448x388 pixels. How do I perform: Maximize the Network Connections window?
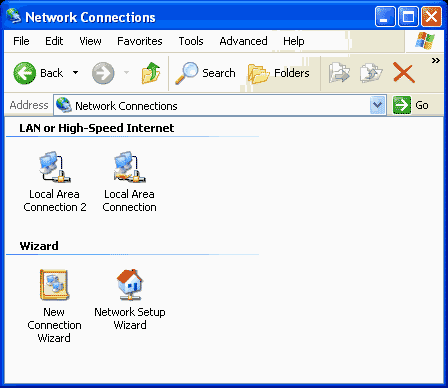coord(408,16)
